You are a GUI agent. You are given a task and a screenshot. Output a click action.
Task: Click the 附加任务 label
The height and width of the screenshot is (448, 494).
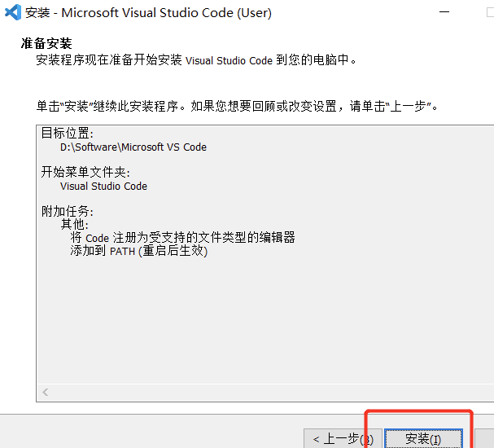pos(67,211)
